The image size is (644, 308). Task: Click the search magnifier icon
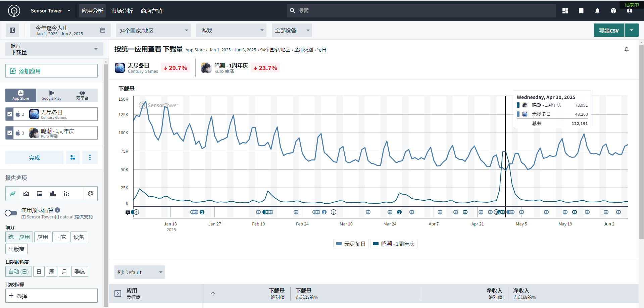tap(293, 11)
